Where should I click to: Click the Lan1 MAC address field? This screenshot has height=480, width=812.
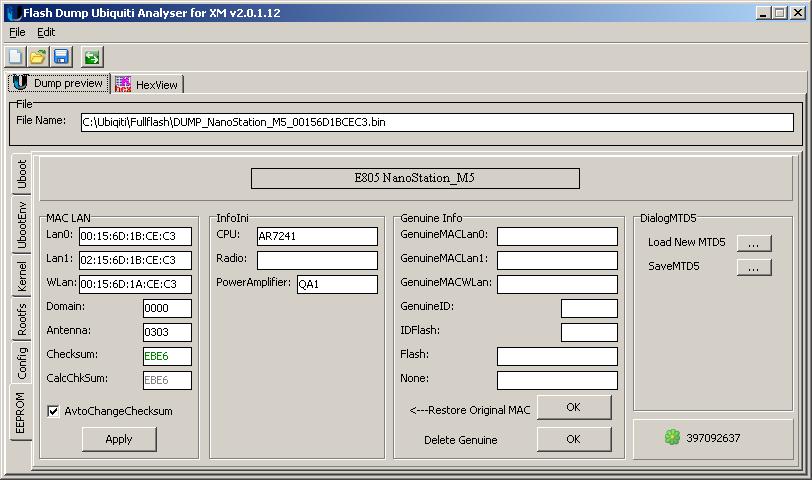click(x=135, y=260)
